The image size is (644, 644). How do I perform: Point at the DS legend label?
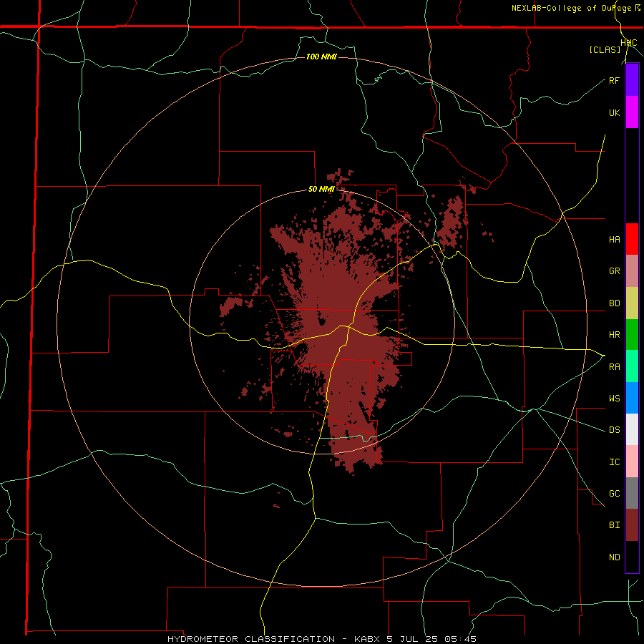tap(614, 430)
